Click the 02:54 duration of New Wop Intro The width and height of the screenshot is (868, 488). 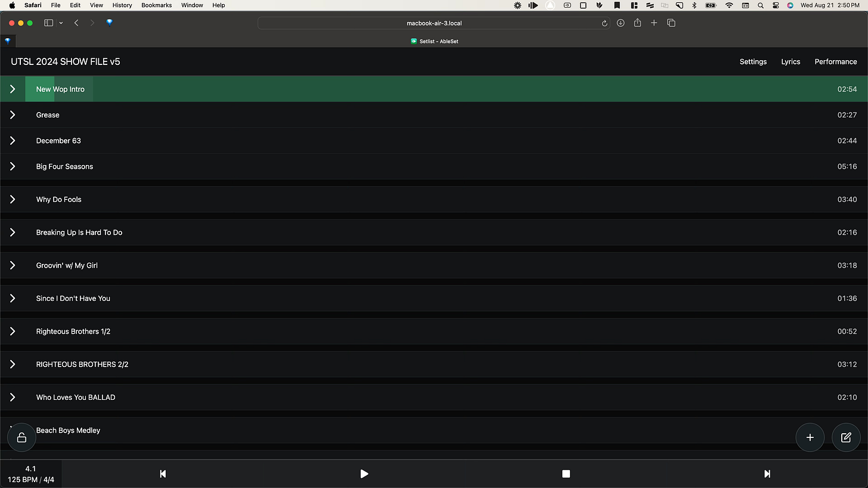click(847, 89)
